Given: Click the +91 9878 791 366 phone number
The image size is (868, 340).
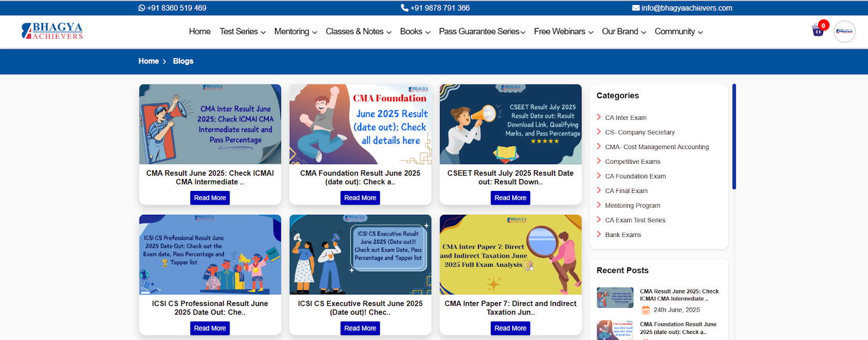Looking at the screenshot, I should pyautogui.click(x=440, y=8).
